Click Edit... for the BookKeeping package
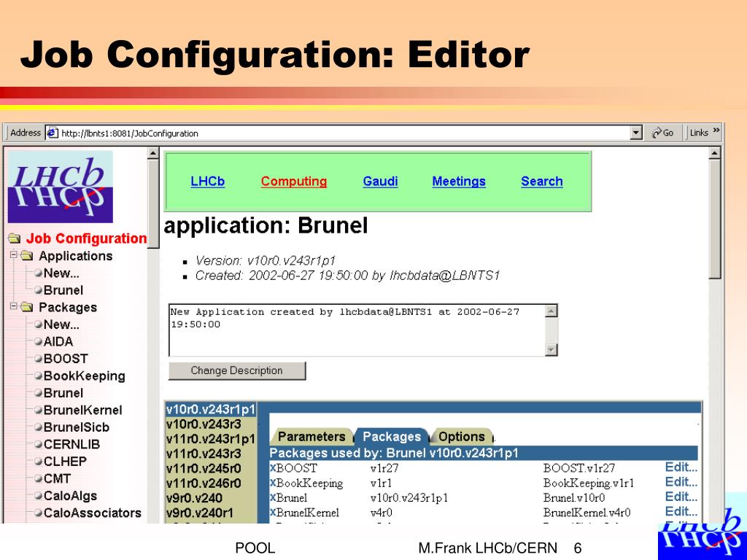 click(x=681, y=482)
